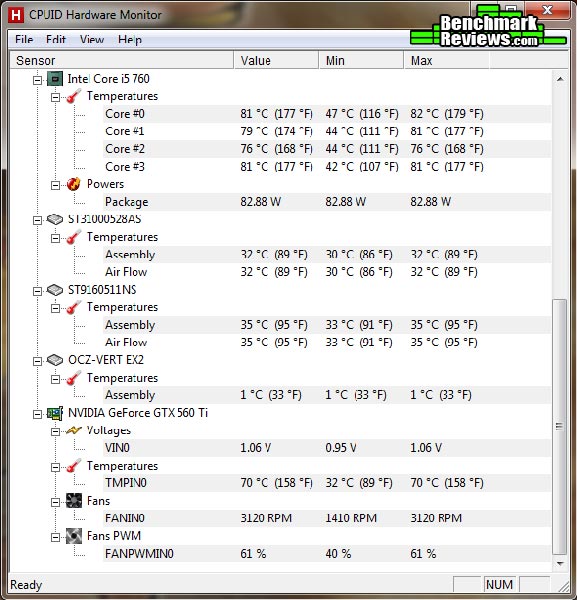Collapse the Powers node
The height and width of the screenshot is (600, 577).
[56, 185]
